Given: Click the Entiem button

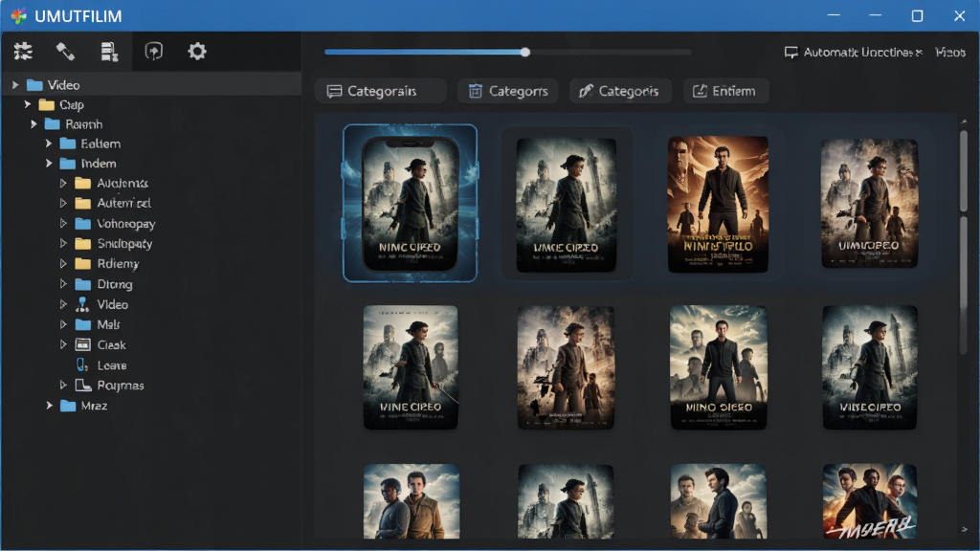Looking at the screenshot, I should click(x=725, y=91).
